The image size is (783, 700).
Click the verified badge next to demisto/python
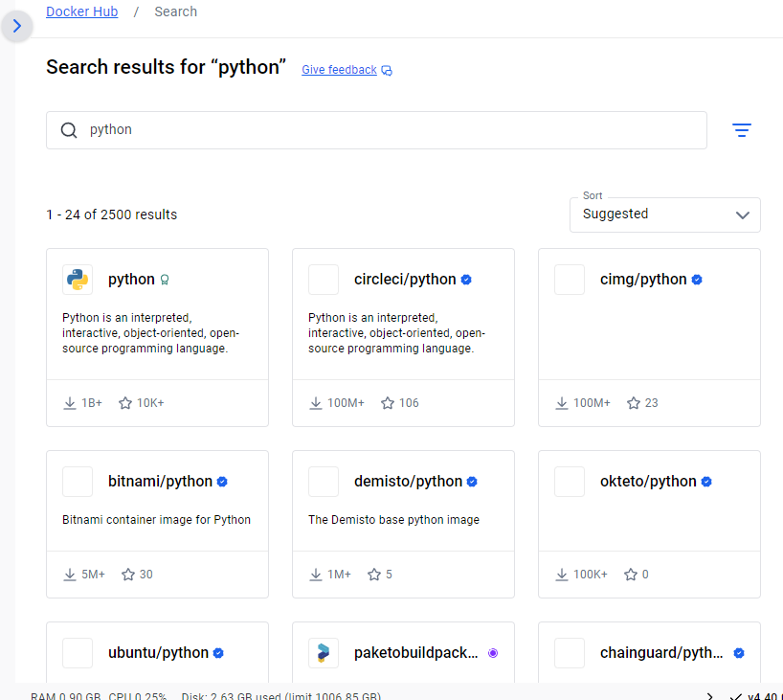pos(472,482)
